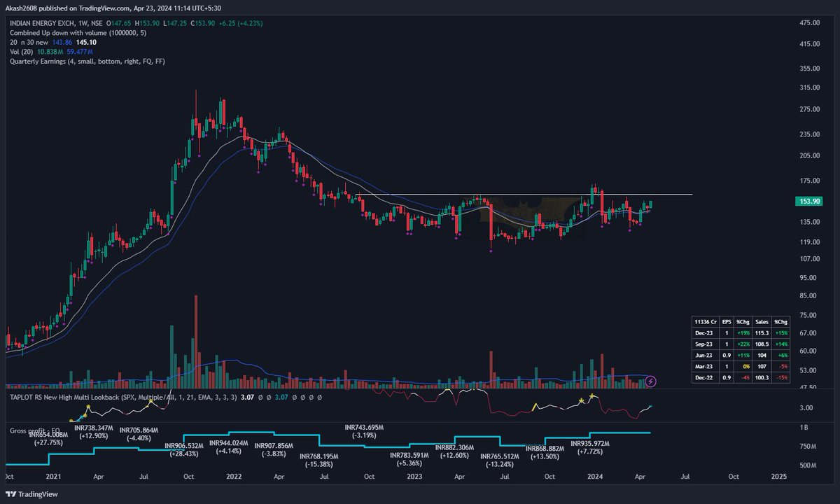Click the 205.00 price axis label

[810, 155]
